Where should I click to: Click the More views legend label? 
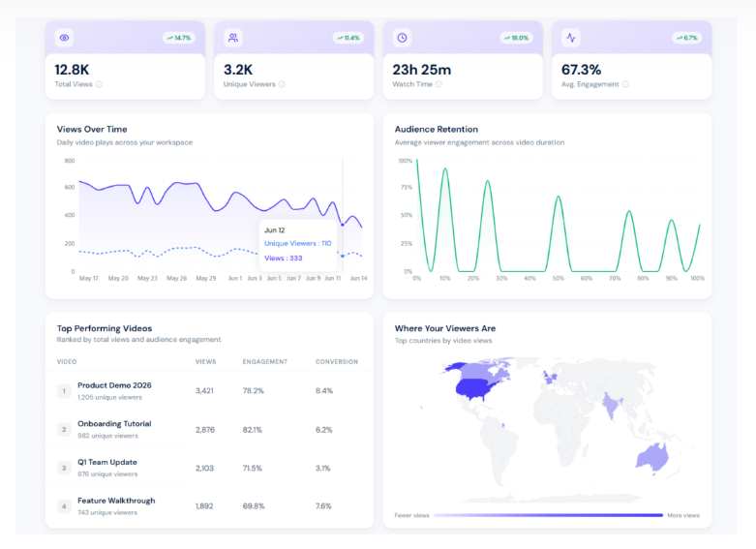[x=683, y=516]
